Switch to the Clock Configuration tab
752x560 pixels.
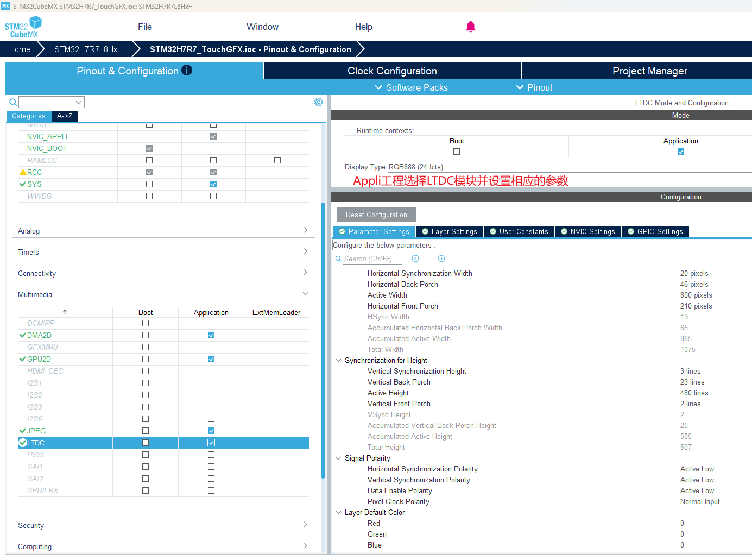point(392,71)
